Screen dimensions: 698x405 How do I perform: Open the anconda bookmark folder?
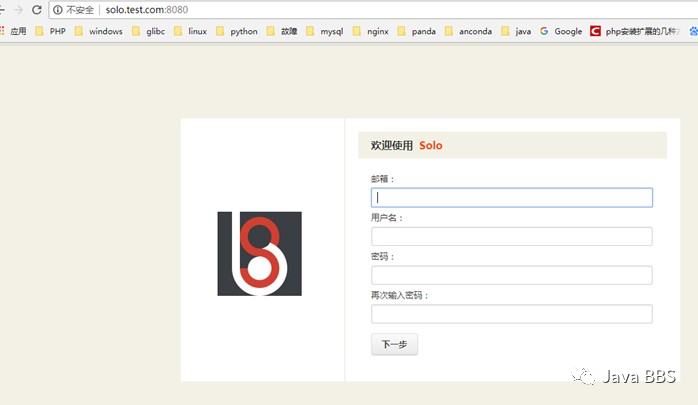[468, 31]
